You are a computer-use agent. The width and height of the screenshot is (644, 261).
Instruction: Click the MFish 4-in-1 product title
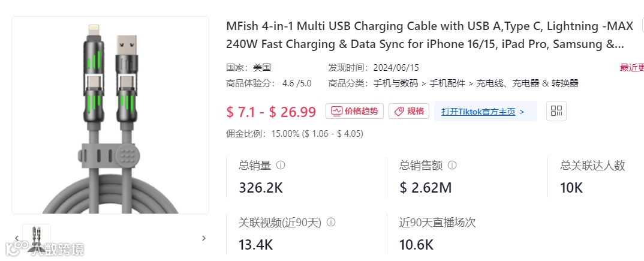[425, 35]
